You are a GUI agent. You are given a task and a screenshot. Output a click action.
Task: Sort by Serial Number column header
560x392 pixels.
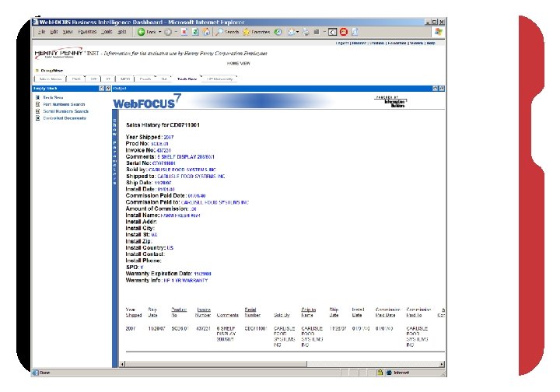tap(253, 313)
